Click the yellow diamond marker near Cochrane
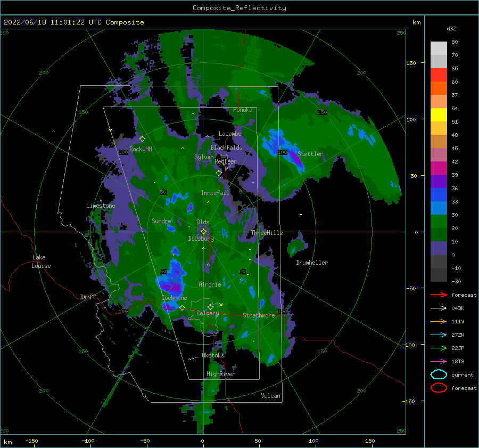Image resolution: width=479 pixels, height=448 pixels. 182,307
